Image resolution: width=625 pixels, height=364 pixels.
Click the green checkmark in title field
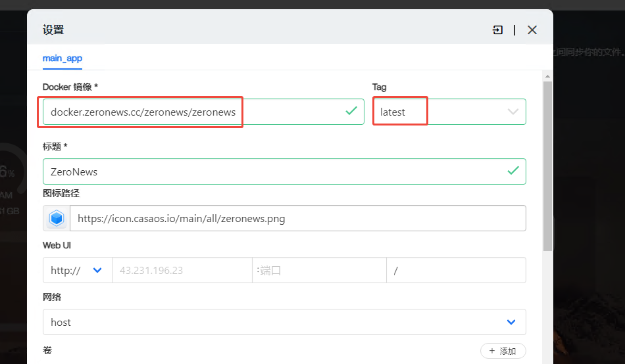click(513, 170)
